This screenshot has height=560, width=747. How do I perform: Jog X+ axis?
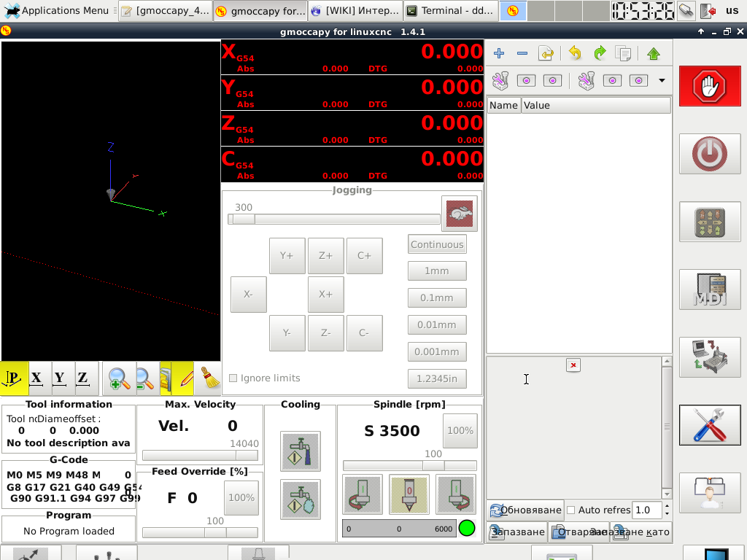[326, 295]
